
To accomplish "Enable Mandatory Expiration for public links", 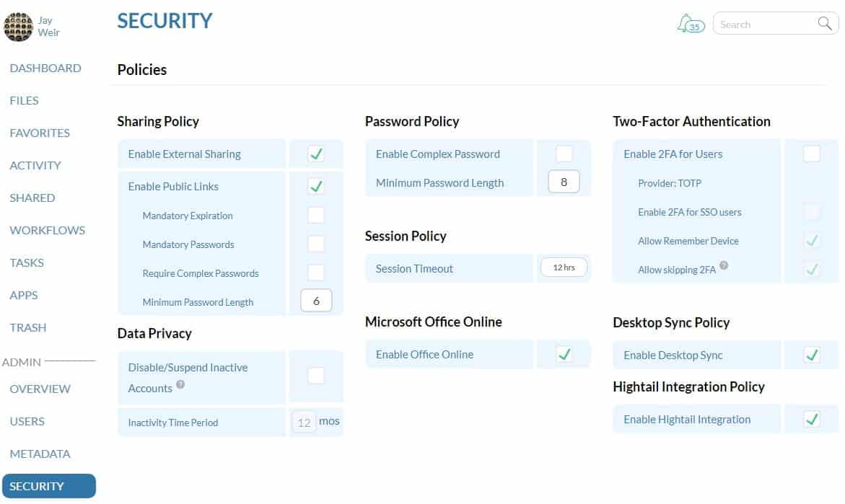I will pos(315,214).
